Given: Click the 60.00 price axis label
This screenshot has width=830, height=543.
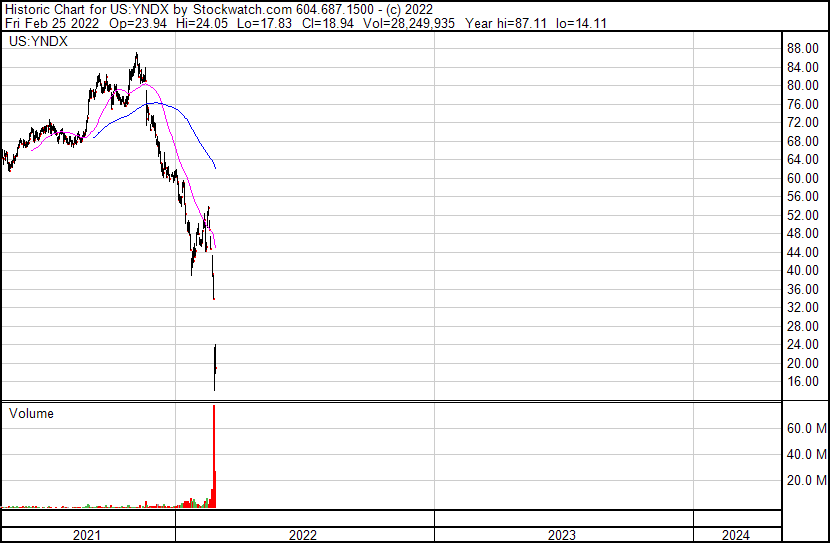Looking at the screenshot, I should click(803, 178).
